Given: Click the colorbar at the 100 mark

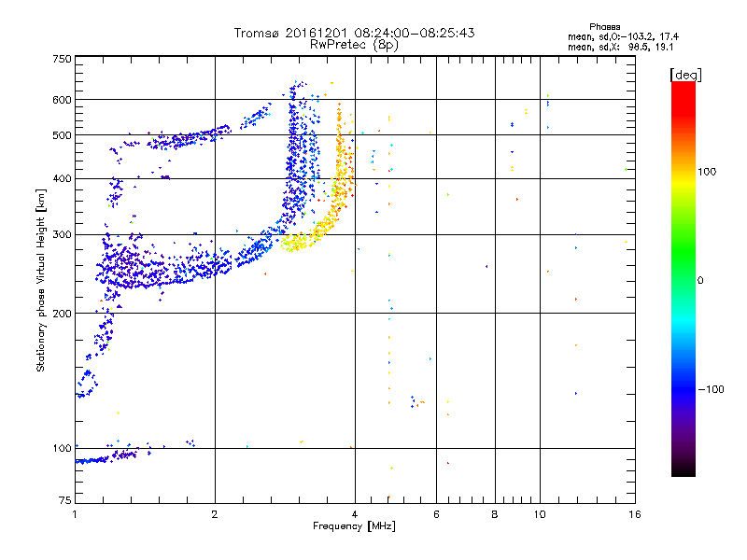Looking at the screenshot, I should pyautogui.click(x=684, y=172).
